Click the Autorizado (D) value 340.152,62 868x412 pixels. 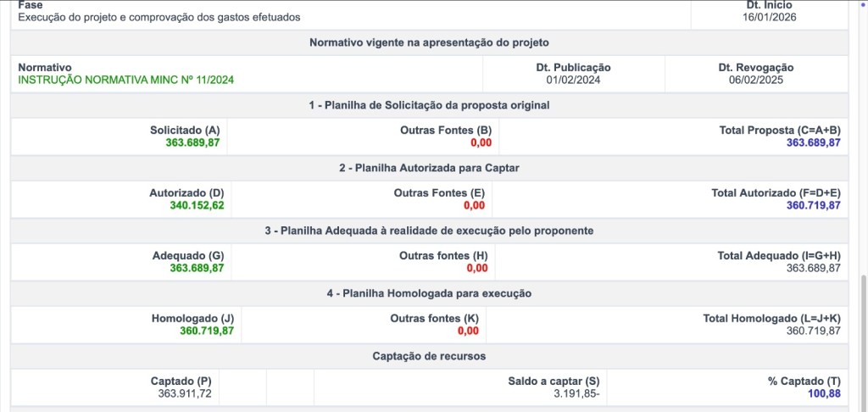coord(197,206)
